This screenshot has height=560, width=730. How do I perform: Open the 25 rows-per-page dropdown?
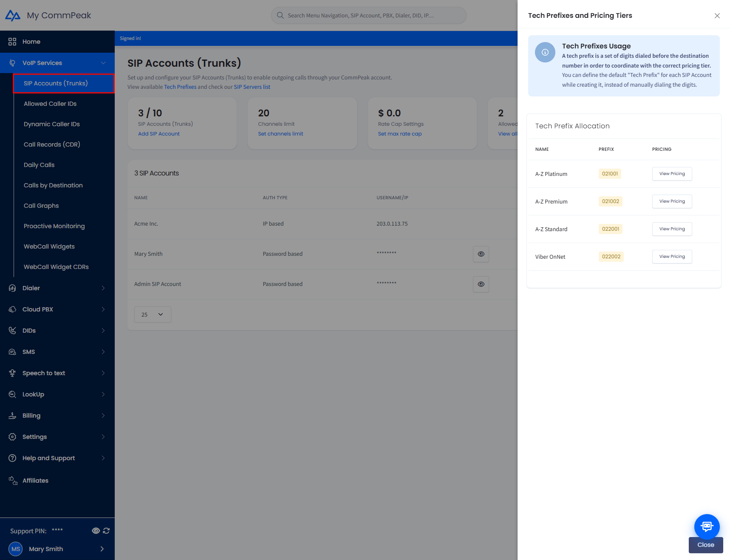coord(153,314)
